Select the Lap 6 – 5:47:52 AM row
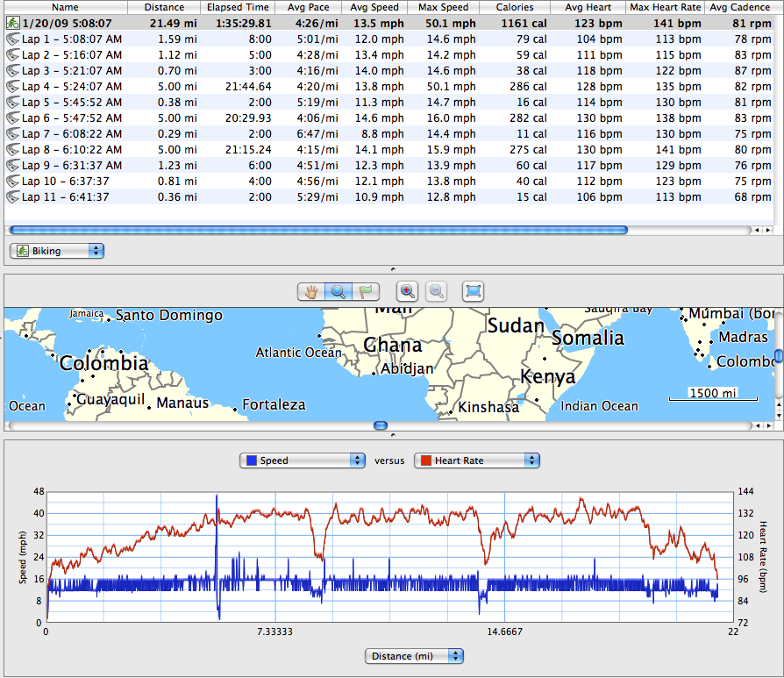 coord(389,118)
